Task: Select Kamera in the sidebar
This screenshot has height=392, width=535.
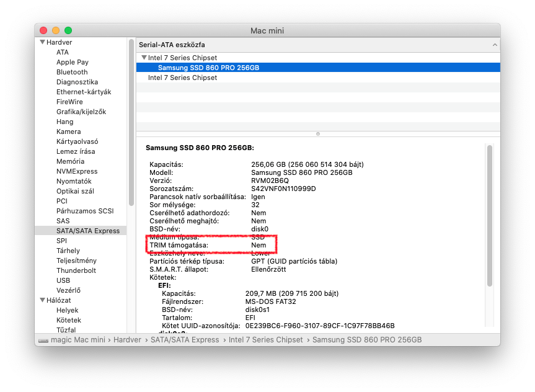Action: click(69, 131)
